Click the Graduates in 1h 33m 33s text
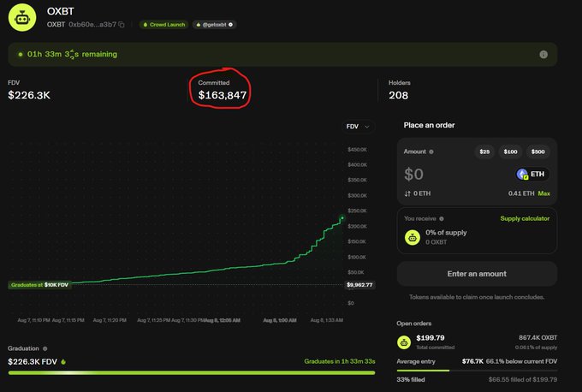582x392 pixels. pos(340,361)
